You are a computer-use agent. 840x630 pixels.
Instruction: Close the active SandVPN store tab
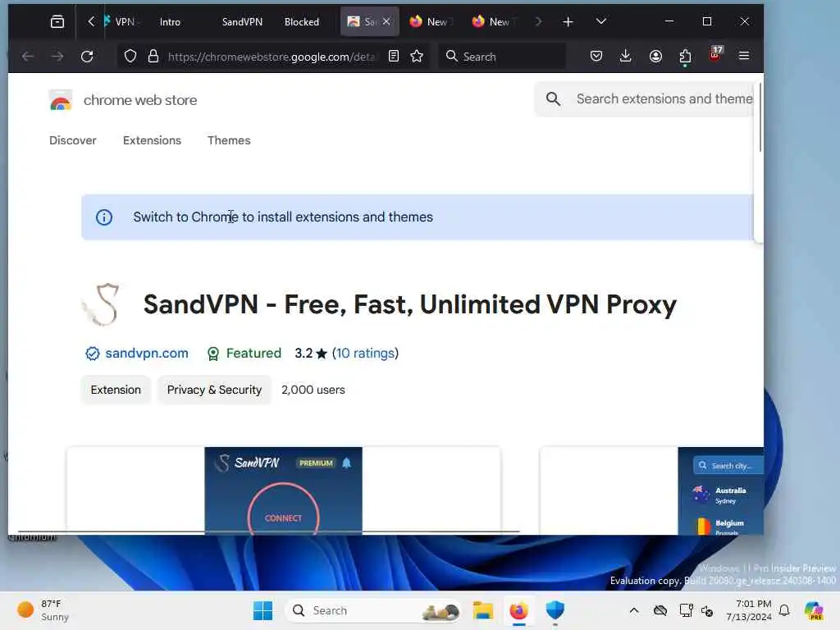point(386,21)
